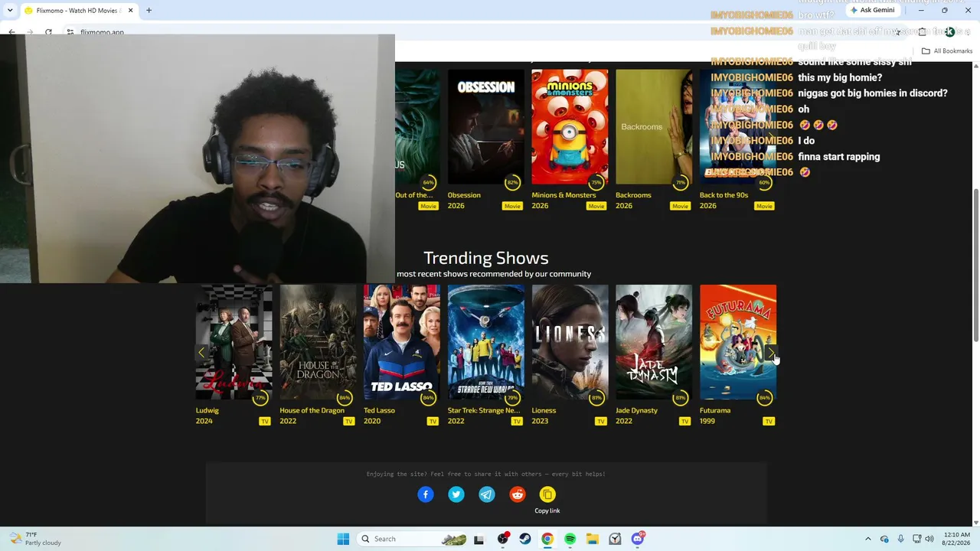The width and height of the screenshot is (980, 551).
Task: Open Discord from the taskbar
Action: pos(638,539)
